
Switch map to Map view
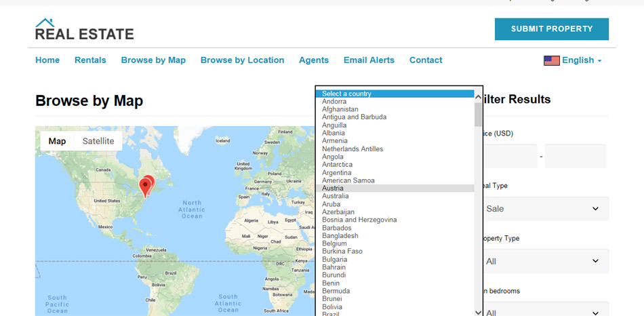57,141
